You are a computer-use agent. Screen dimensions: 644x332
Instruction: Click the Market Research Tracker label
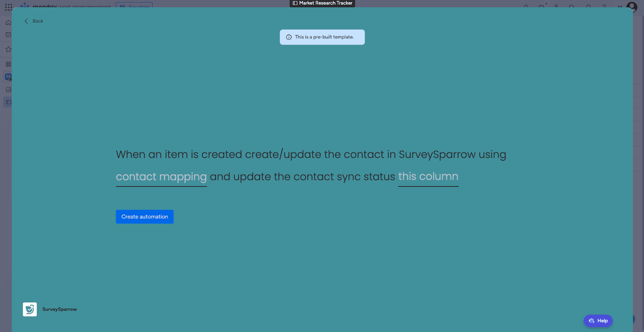322,3
